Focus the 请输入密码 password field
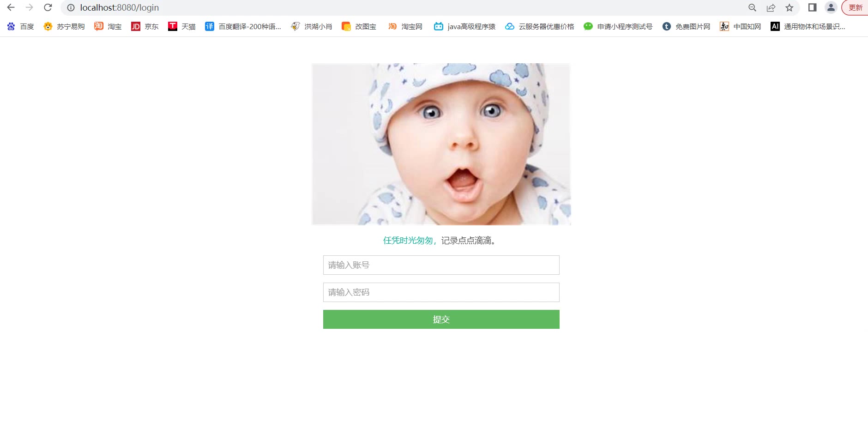This screenshot has height=423, width=868. click(441, 292)
